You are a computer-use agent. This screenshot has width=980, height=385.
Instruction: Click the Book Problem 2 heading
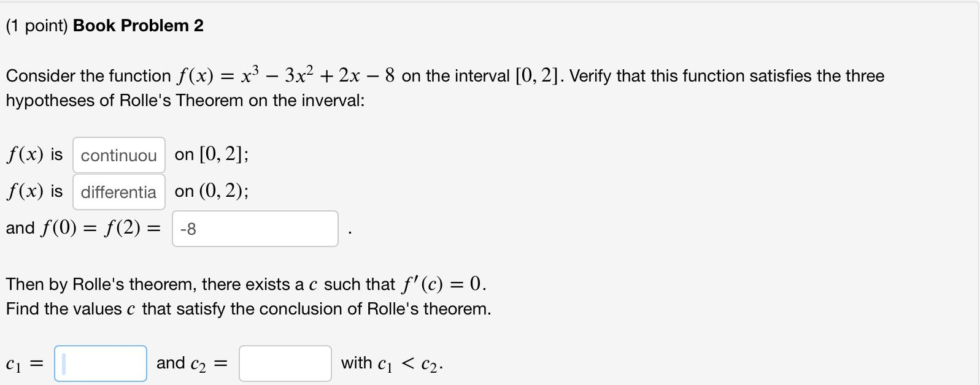[137, 25]
